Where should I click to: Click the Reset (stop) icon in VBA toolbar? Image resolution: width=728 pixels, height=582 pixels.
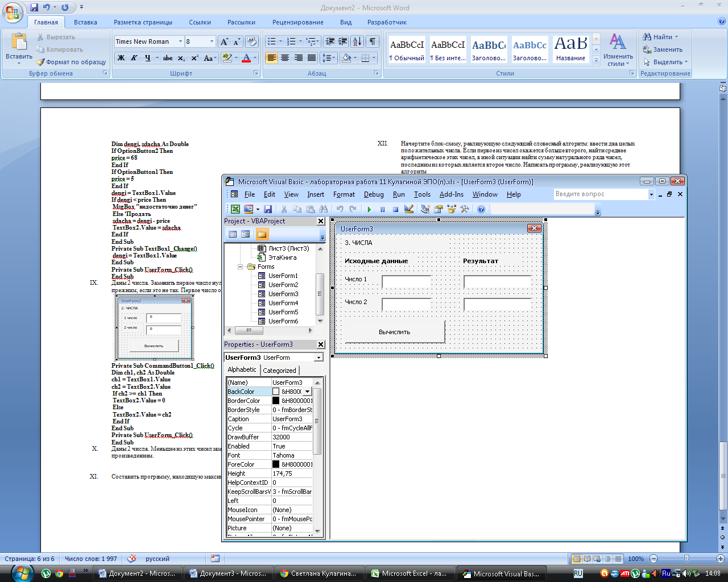pos(395,209)
